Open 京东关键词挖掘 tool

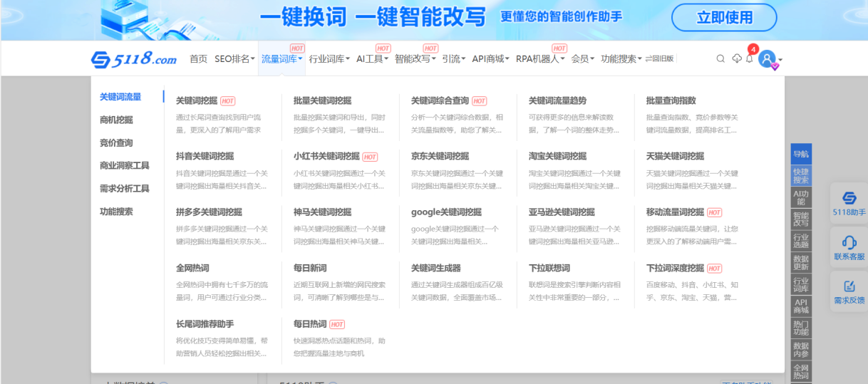click(440, 156)
